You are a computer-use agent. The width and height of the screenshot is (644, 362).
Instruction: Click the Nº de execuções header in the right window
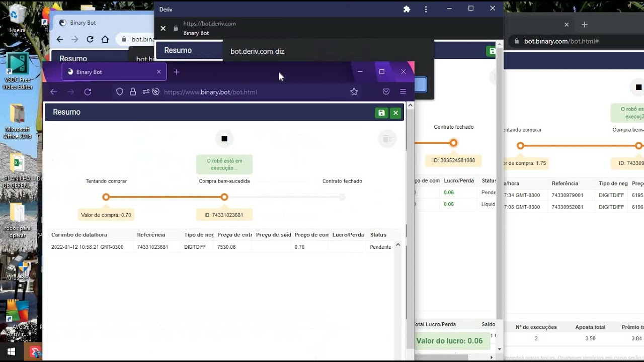tap(536, 327)
